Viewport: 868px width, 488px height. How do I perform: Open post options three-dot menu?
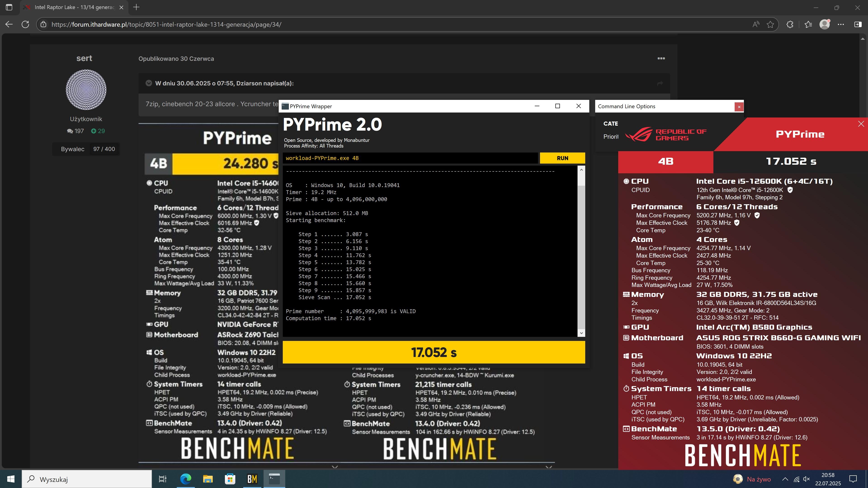(661, 58)
